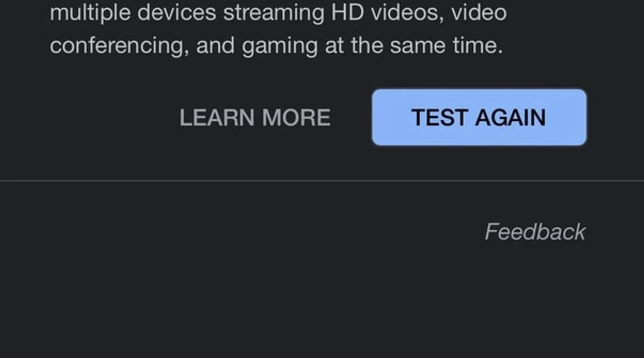Click the word 'video' ending the first line
Image resolution: width=644 pixels, height=358 pixels.
tap(479, 12)
